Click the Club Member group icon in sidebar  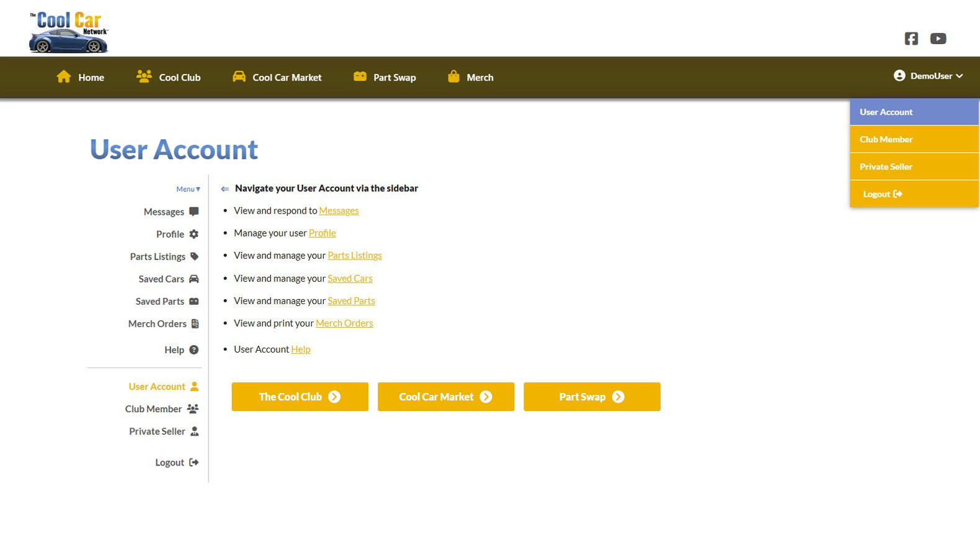(193, 409)
